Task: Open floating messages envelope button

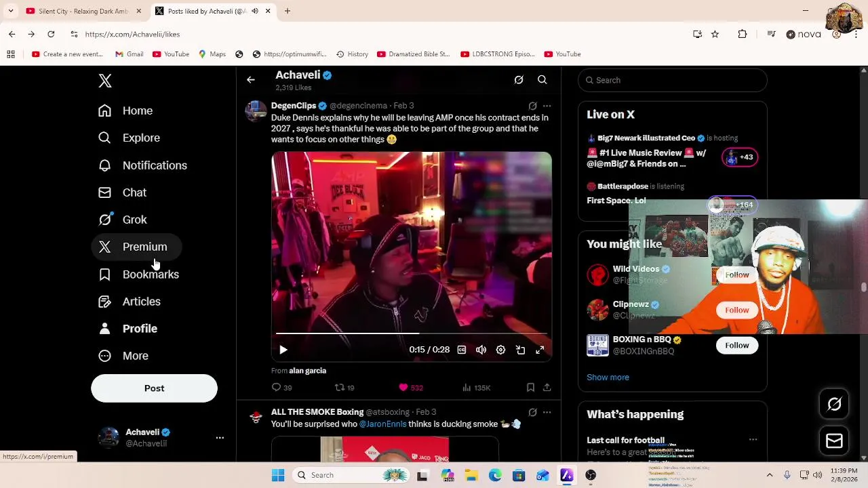Action: click(x=834, y=441)
